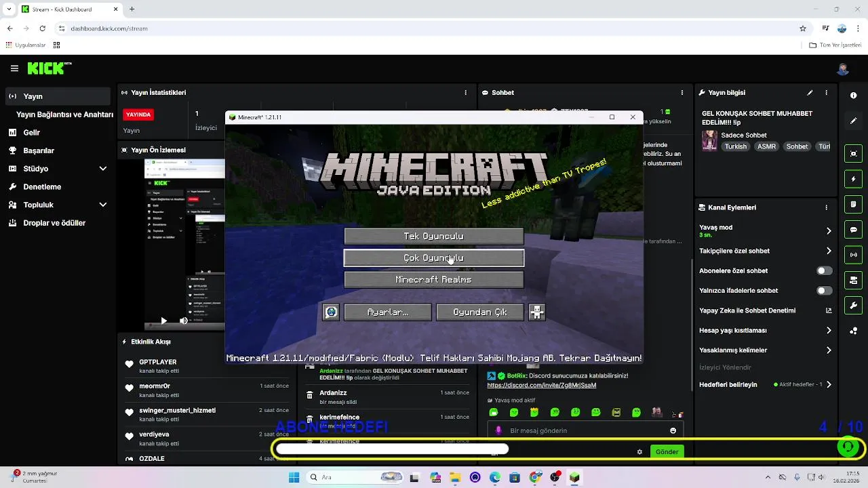Viewport: 868px width, 488px height.
Task: Open the Kick hamburger menu
Action: 14,68
